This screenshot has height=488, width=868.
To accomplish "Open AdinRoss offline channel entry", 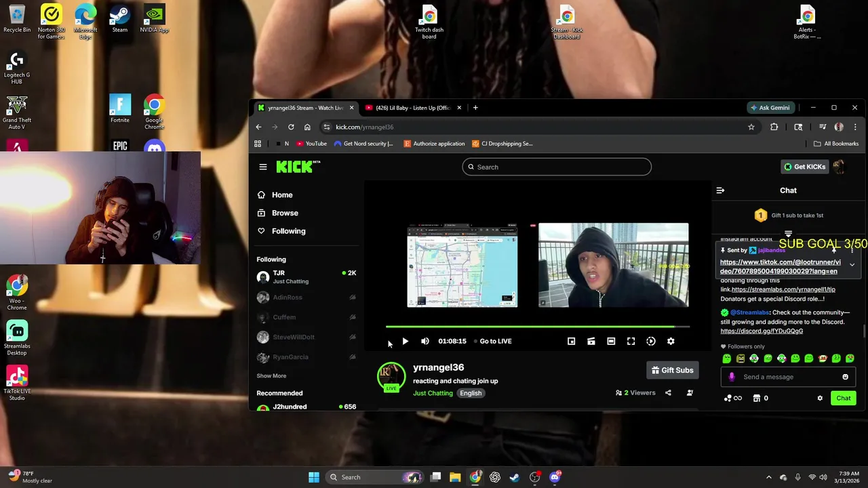I will click(x=307, y=297).
